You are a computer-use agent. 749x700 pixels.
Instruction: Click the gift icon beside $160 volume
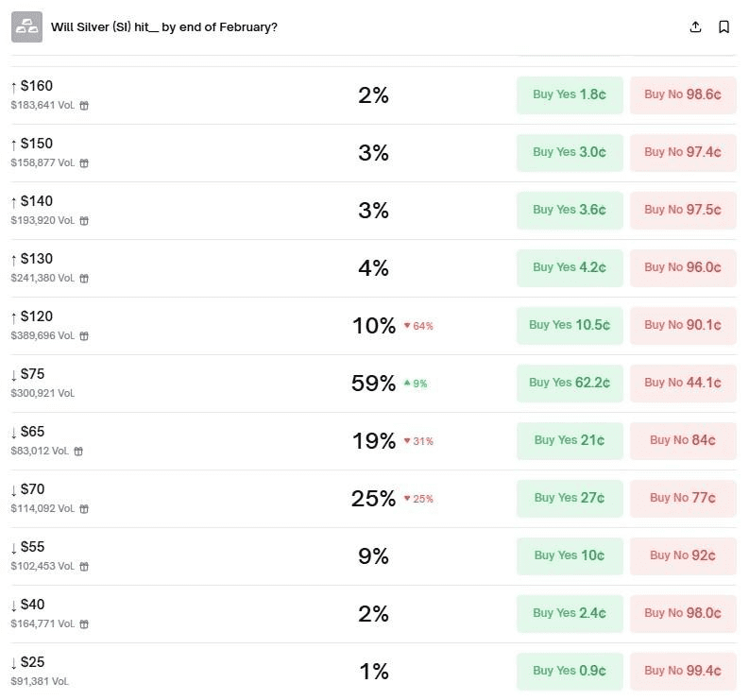tap(84, 106)
